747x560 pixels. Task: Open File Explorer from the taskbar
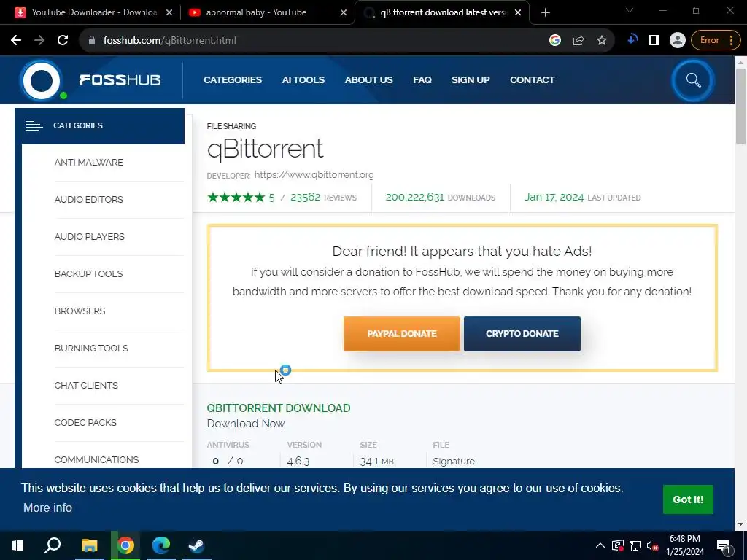pyautogui.click(x=89, y=545)
